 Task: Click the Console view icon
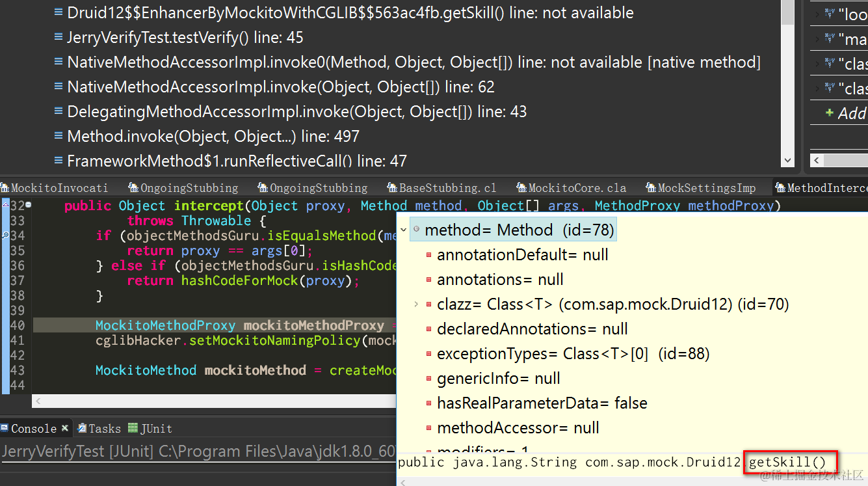pos(5,428)
